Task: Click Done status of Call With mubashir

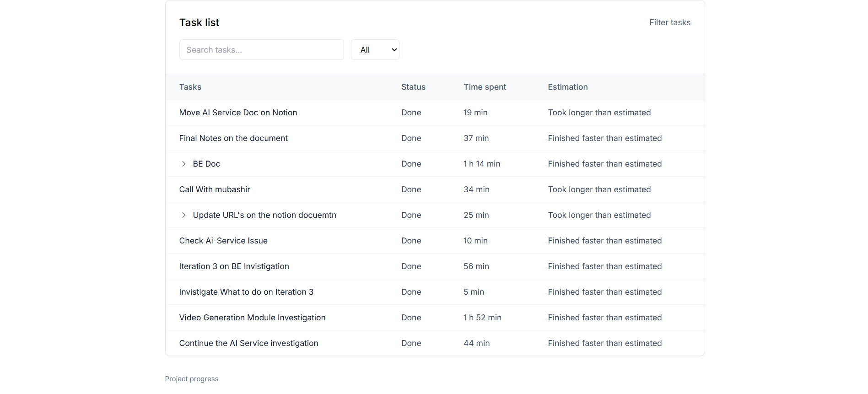Action: pyautogui.click(x=411, y=189)
